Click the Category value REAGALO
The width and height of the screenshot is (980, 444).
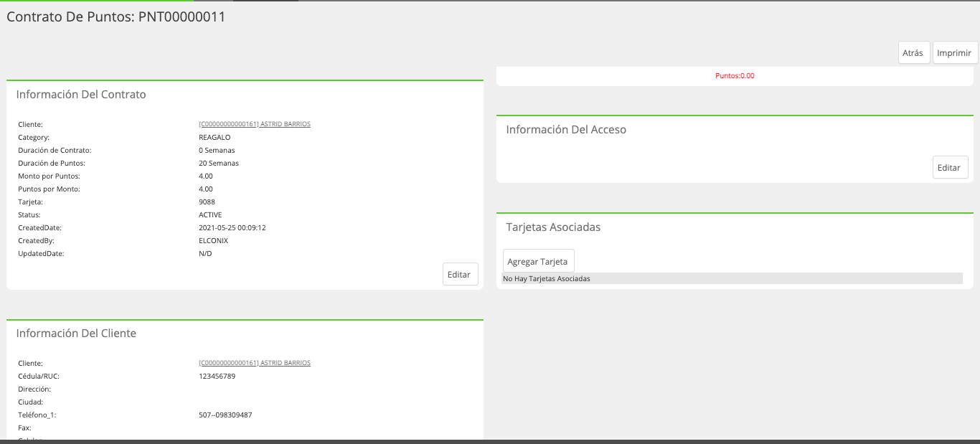[x=215, y=137]
